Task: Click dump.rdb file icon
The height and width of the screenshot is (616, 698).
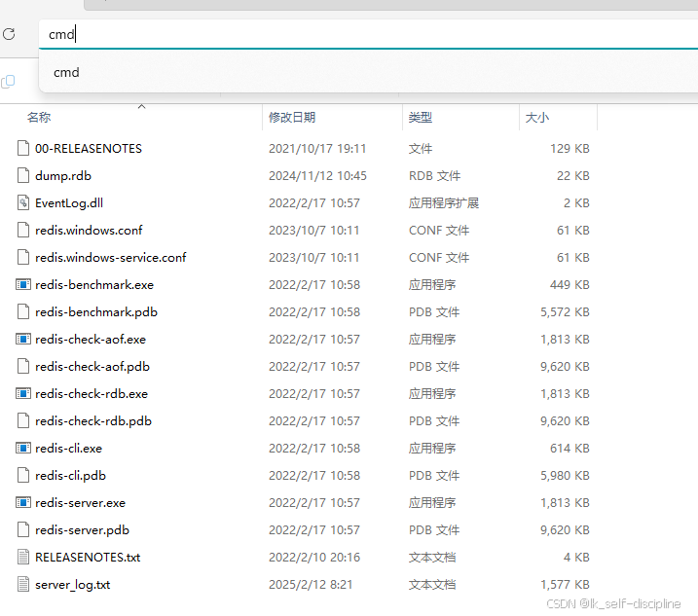Action: coord(23,175)
